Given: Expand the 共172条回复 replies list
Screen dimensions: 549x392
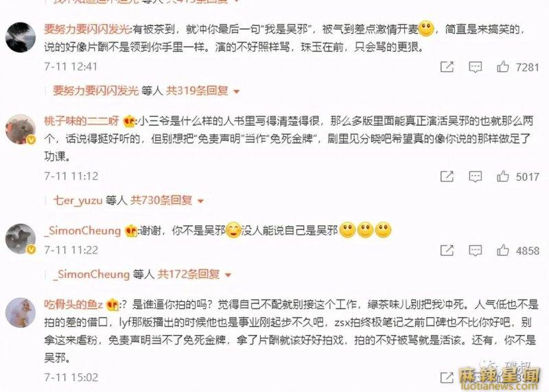Looking at the screenshot, I should pyautogui.click(x=194, y=274).
